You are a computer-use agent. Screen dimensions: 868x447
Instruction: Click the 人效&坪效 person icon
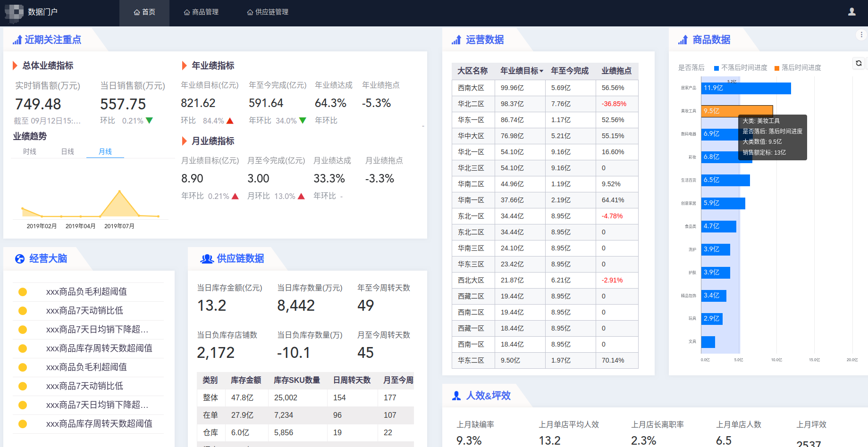[456, 396]
